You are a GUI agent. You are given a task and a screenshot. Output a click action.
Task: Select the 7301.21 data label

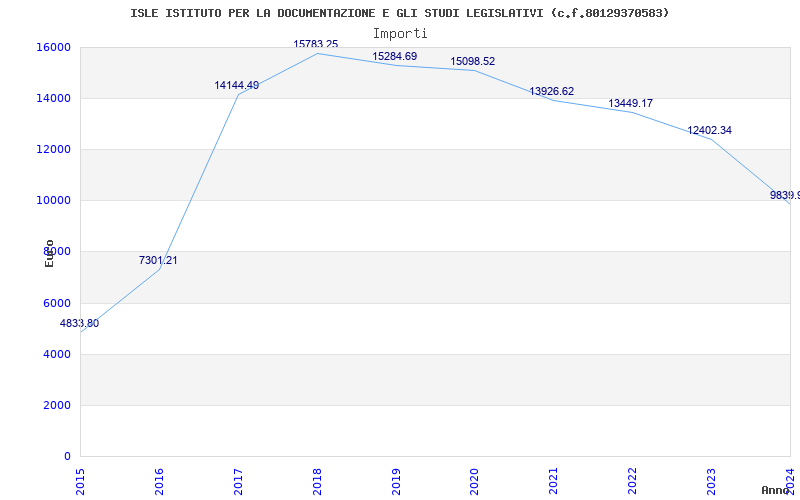tap(158, 260)
